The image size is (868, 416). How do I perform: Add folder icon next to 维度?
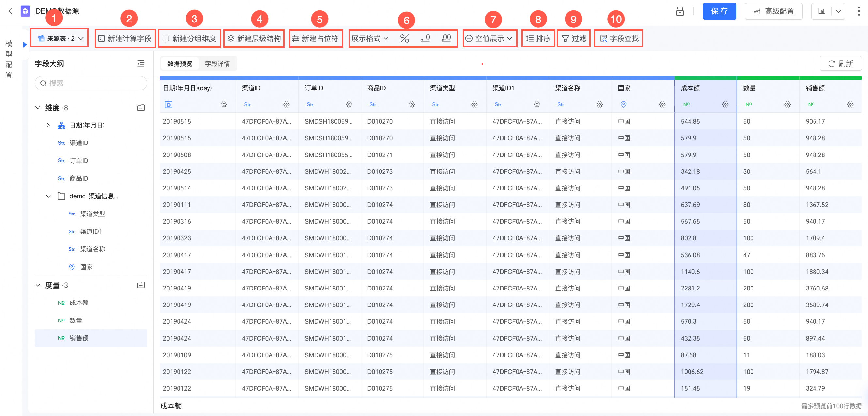[x=141, y=107]
